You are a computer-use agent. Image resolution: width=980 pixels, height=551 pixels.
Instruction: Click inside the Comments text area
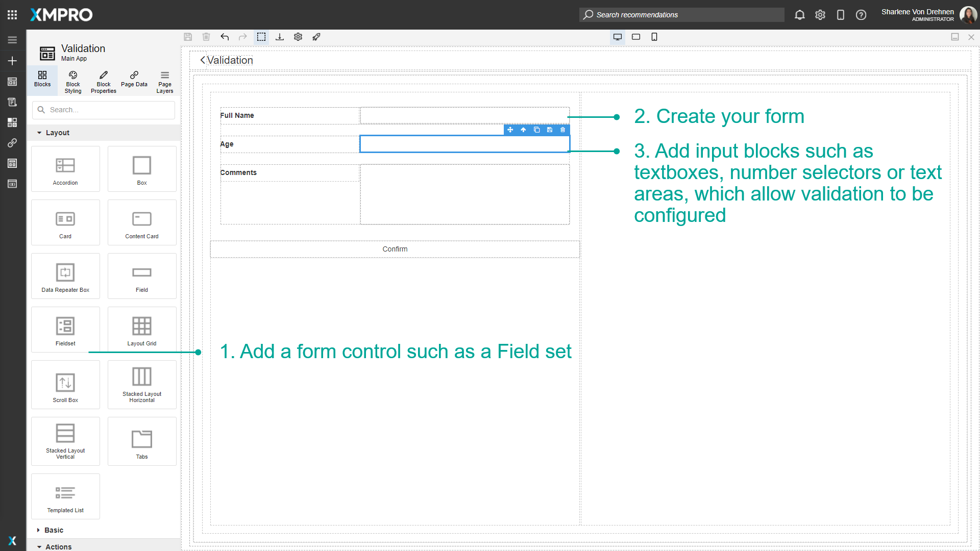click(x=464, y=194)
